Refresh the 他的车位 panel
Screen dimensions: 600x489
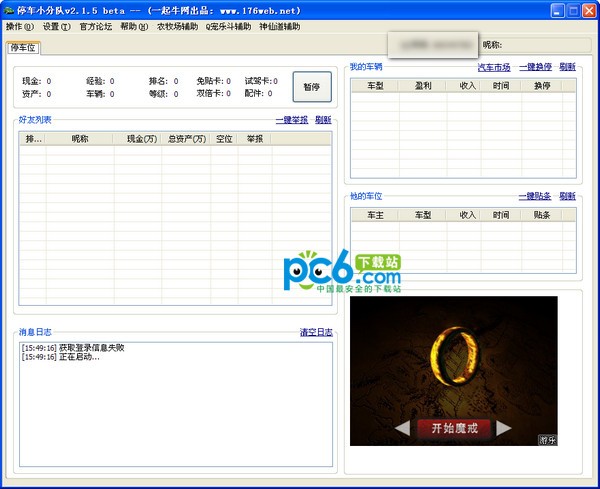(x=567, y=196)
